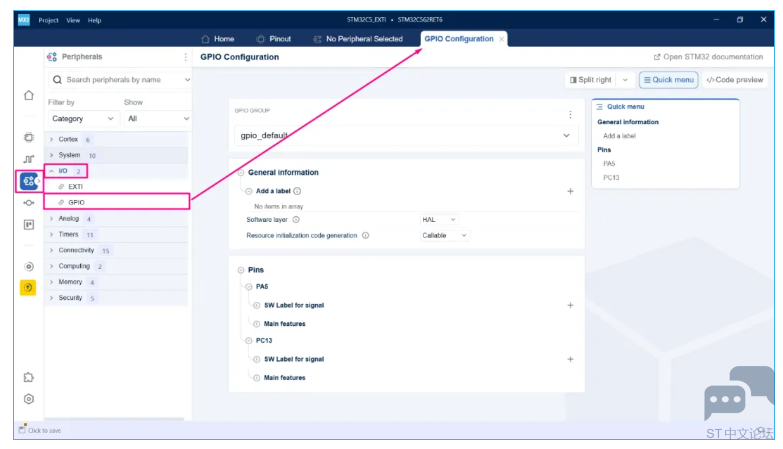Click the info icon next to Add a label
Screen dimensions: 783x449
[297, 191]
